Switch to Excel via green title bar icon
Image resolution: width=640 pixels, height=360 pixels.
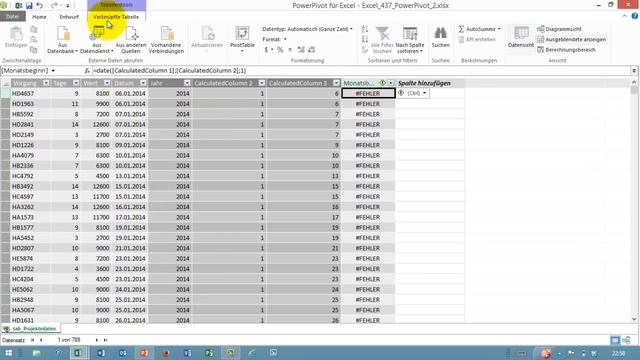pyautogui.click(x=18, y=6)
